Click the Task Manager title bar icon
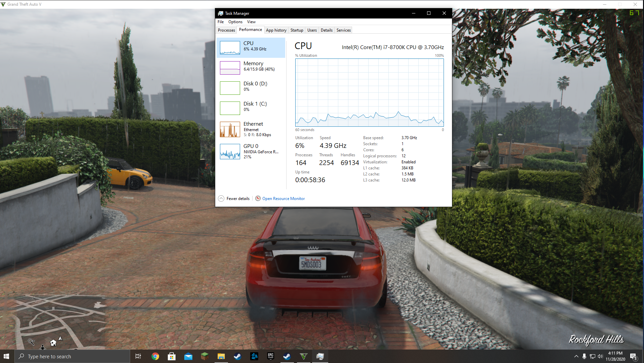Viewport: 644px width, 363px height. [221, 13]
